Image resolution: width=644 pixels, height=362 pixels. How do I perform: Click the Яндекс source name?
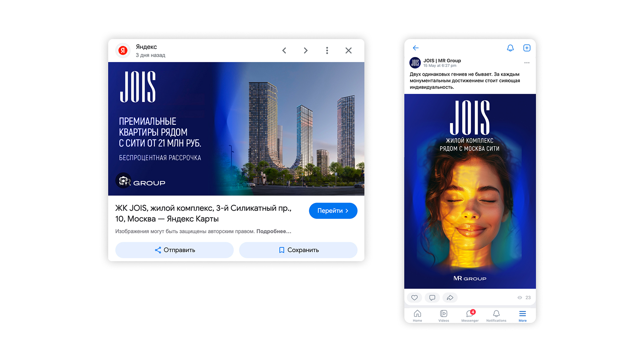coord(146,47)
